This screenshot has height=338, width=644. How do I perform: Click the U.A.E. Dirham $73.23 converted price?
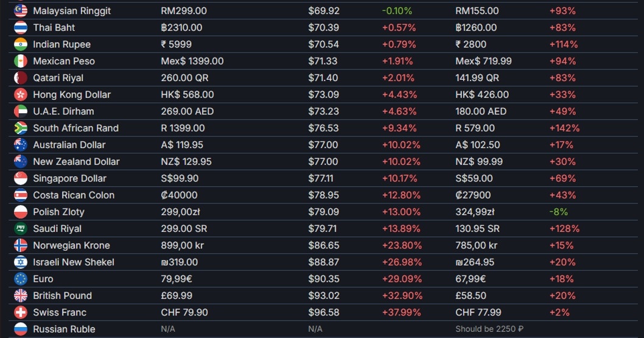click(323, 111)
